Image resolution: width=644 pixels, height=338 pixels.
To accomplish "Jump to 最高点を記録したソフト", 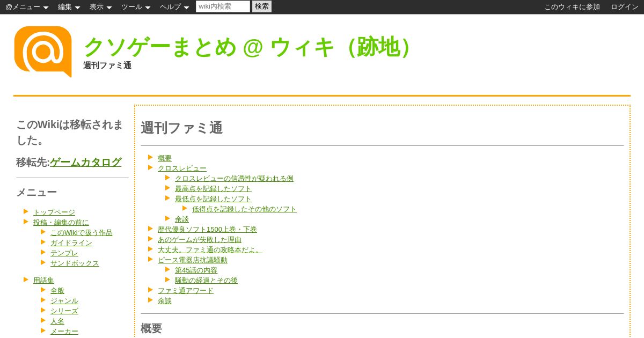I will click(213, 189).
